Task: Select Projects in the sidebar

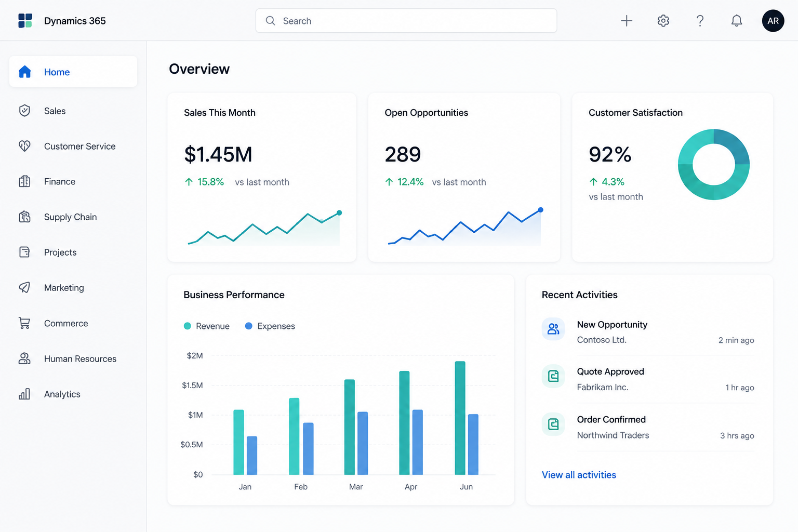Action: tap(73, 252)
